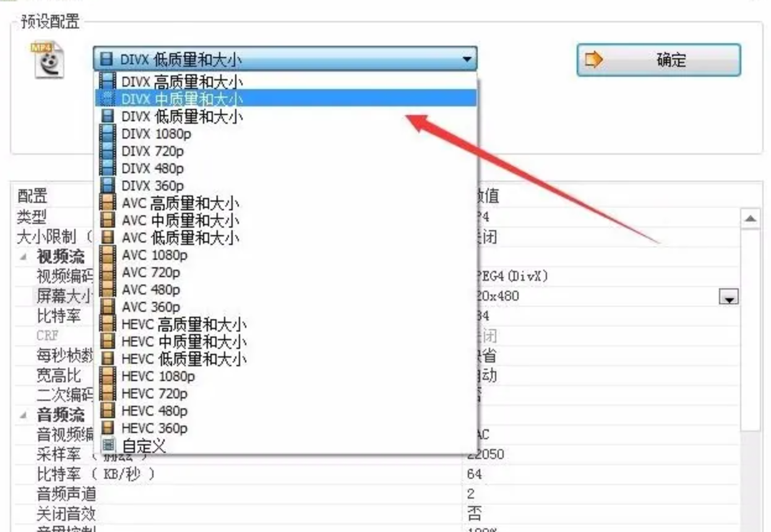Click the 配置 column header
Image resolution: width=771 pixels, height=532 pixels.
(x=32, y=197)
